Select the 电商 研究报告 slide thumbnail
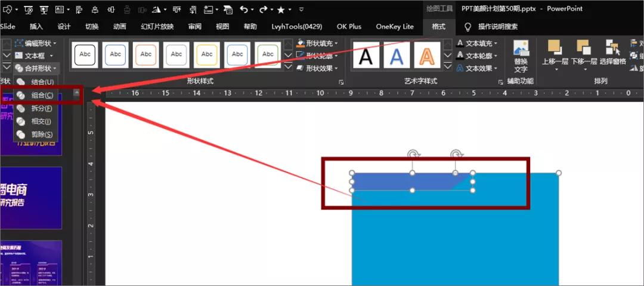This screenshot has height=286, width=644. click(31, 198)
